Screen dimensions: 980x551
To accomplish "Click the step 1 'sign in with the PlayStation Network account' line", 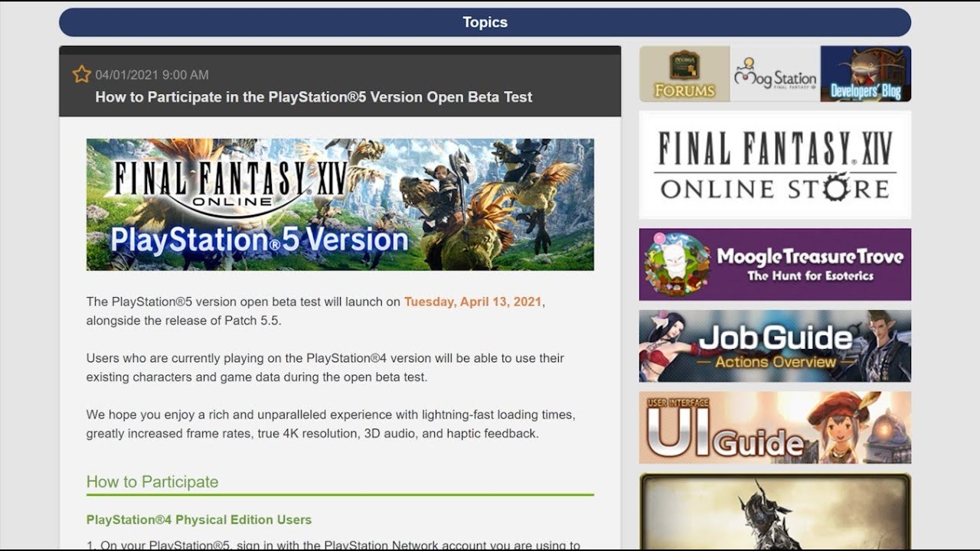I will (333, 545).
